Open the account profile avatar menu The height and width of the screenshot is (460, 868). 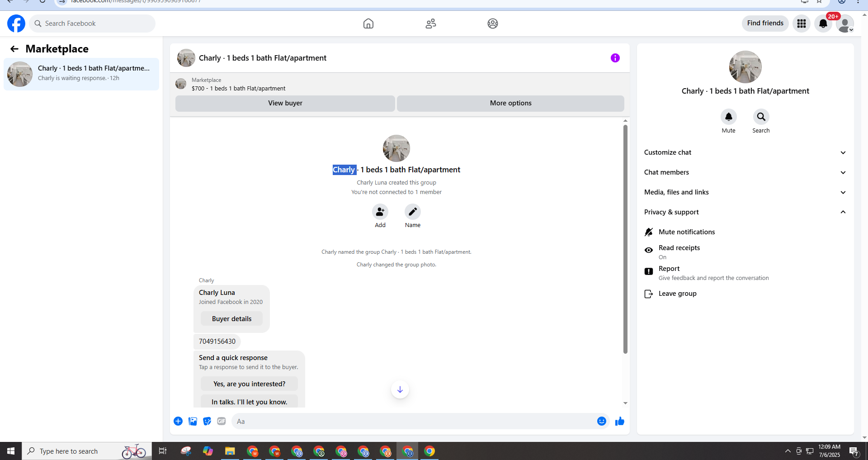[845, 24]
